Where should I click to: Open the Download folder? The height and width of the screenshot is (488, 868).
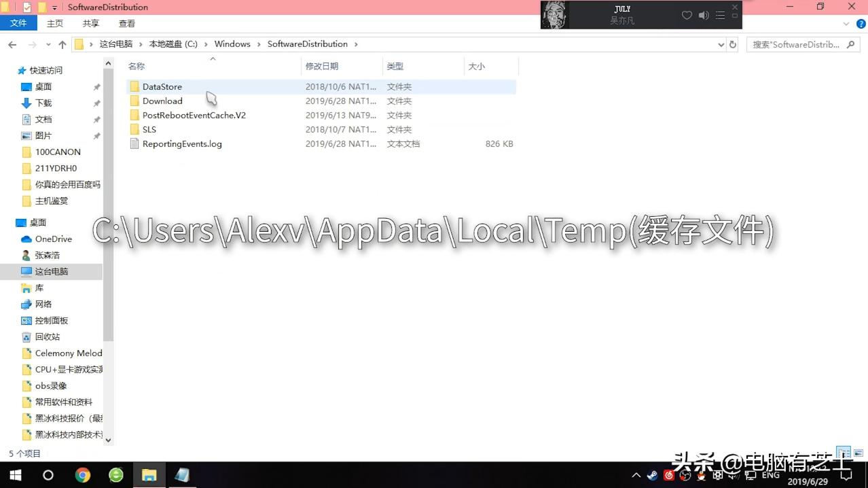[x=162, y=101]
